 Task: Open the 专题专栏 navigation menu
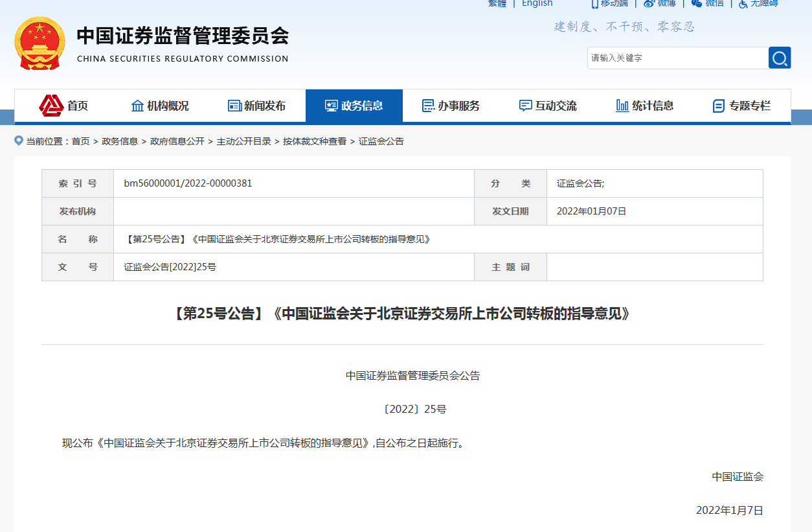[x=742, y=106]
